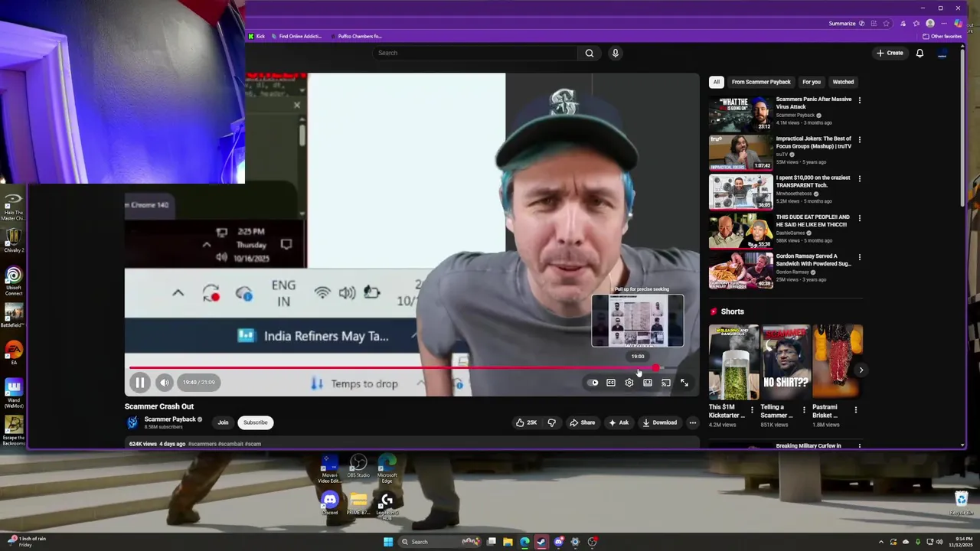Open options for TRANSPARENT Tech video

click(859, 179)
